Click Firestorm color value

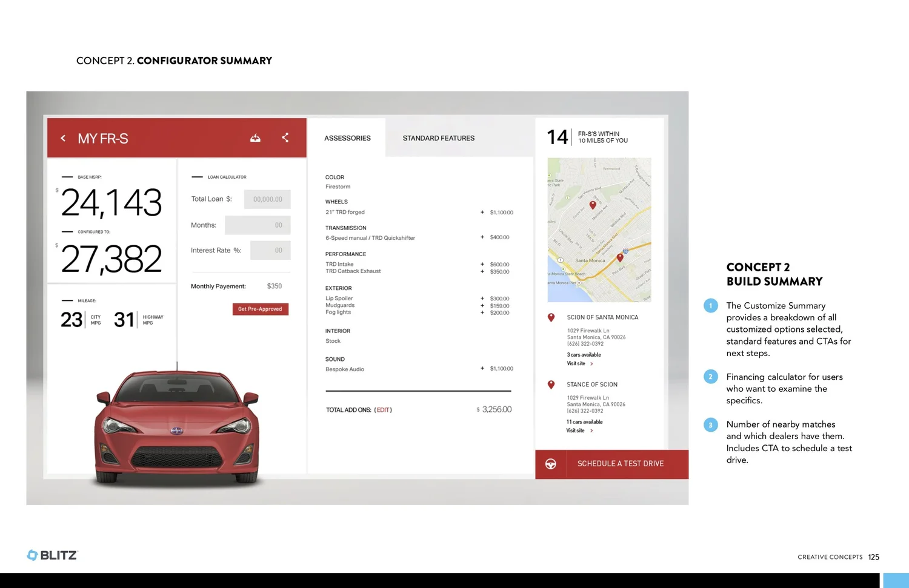(x=338, y=187)
